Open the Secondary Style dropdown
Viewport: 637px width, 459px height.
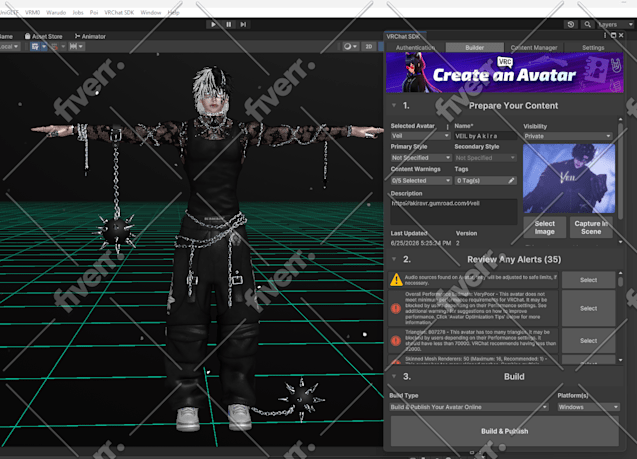(485, 158)
